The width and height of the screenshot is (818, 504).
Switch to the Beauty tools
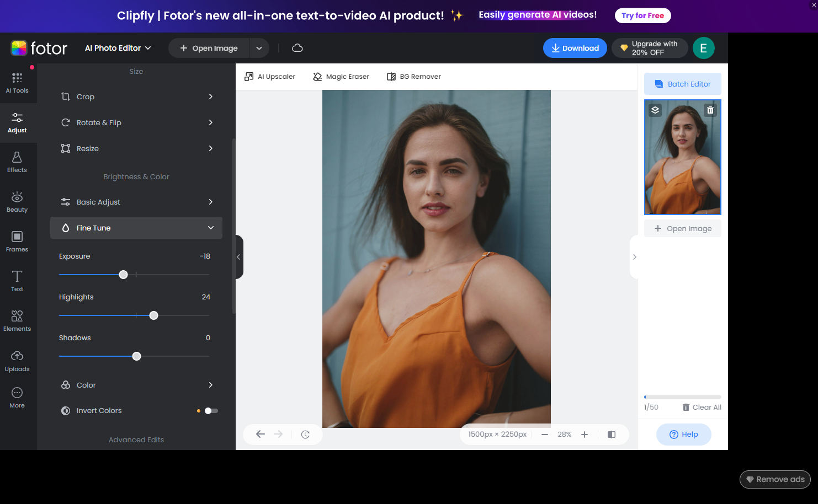pyautogui.click(x=17, y=201)
